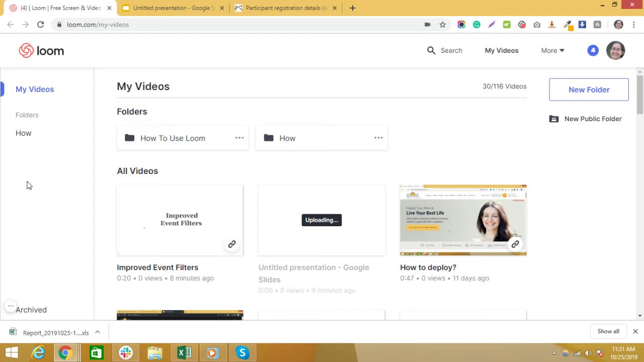This screenshot has height=362, width=644.
Task: Open Improved Event Filters video title
Action: click(x=157, y=267)
